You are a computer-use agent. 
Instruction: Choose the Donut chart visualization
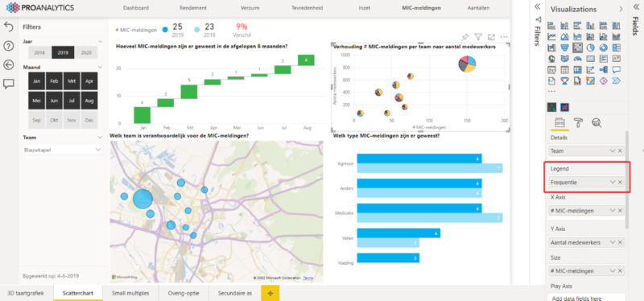[603, 47]
